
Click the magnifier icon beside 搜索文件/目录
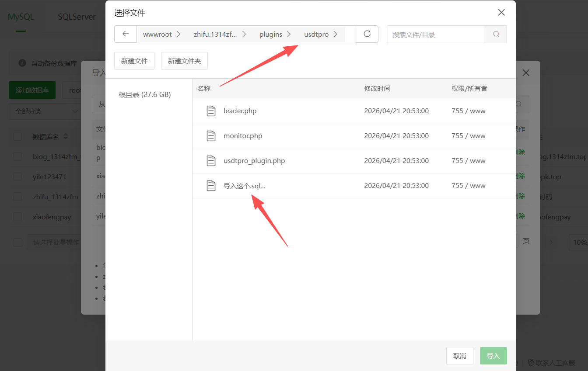tap(496, 34)
